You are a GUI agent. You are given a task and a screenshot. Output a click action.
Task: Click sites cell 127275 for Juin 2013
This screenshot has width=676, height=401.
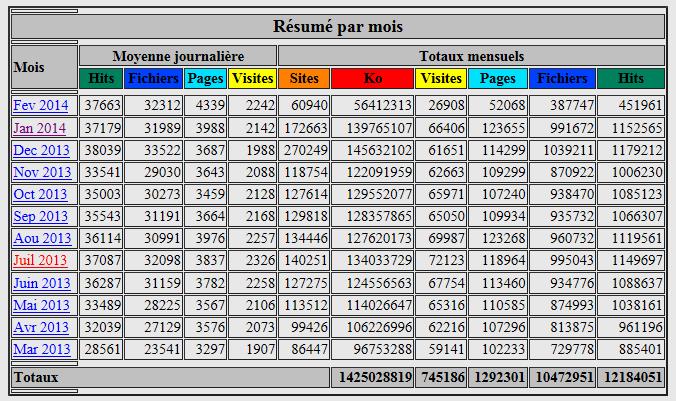[304, 283]
